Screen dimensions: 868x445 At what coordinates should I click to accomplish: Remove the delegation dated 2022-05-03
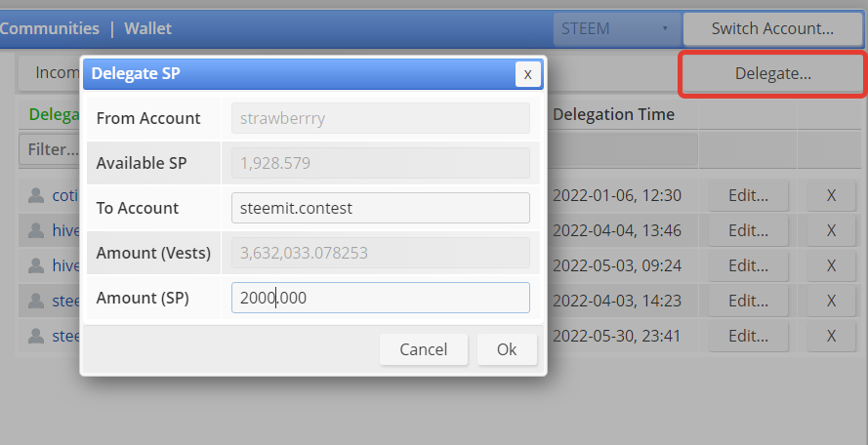[831, 265]
